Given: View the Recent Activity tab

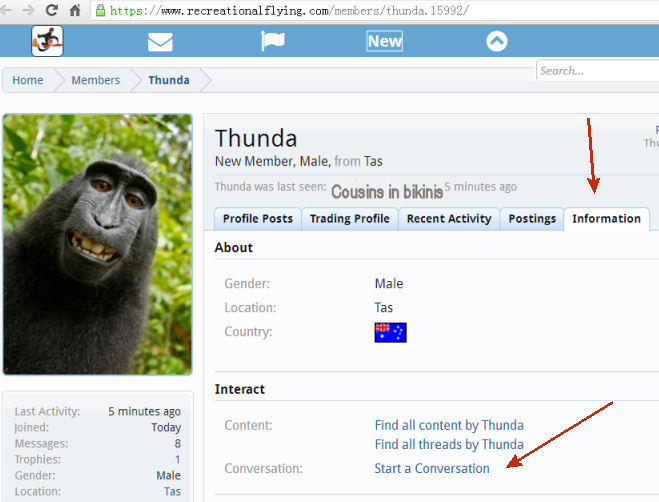Looking at the screenshot, I should pos(449,219).
